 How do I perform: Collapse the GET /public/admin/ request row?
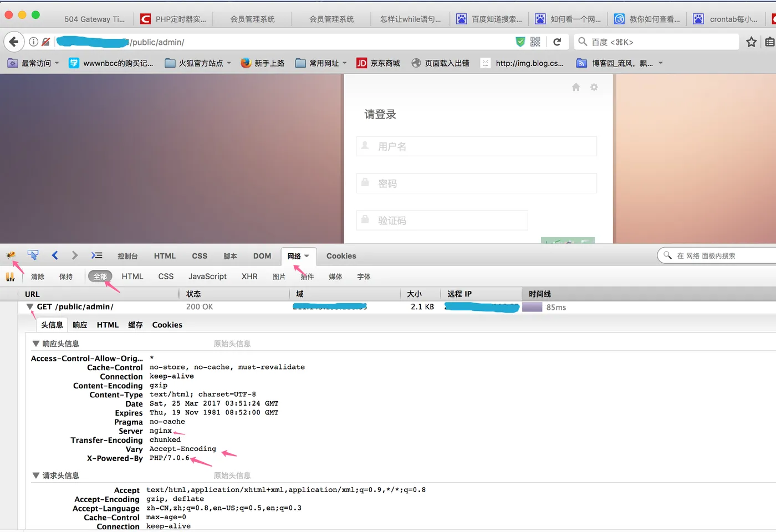pos(30,306)
